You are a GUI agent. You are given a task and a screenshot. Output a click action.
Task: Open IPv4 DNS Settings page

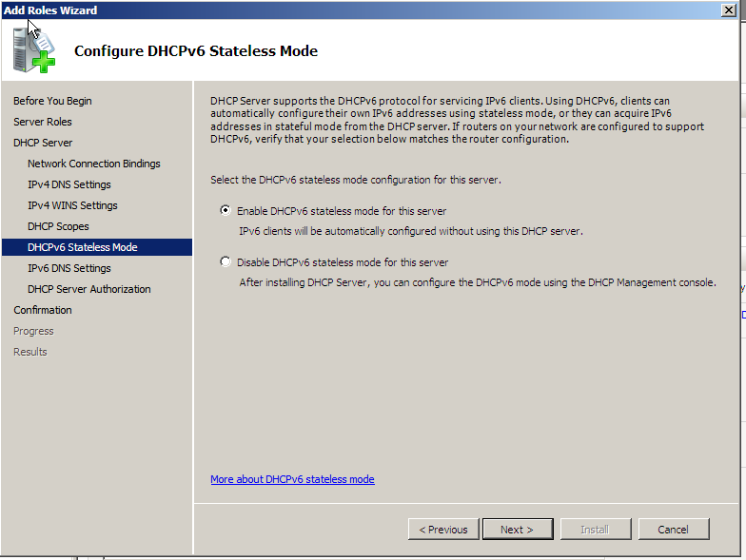click(x=69, y=184)
